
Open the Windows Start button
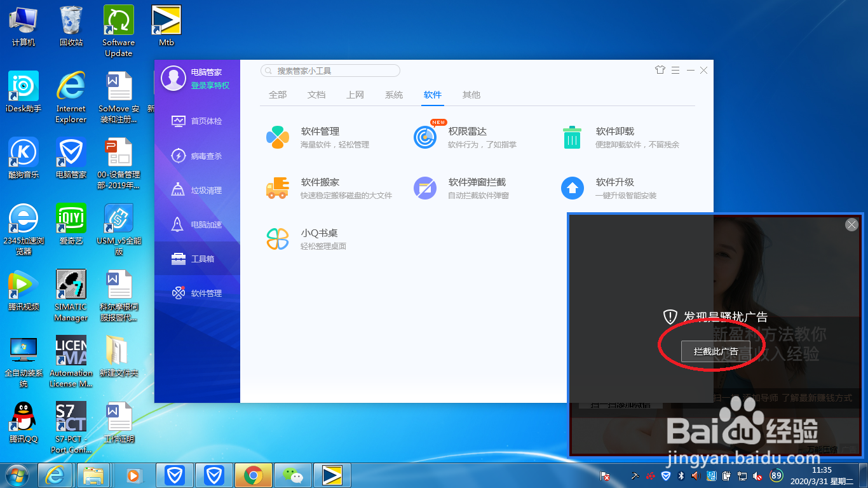(x=17, y=475)
